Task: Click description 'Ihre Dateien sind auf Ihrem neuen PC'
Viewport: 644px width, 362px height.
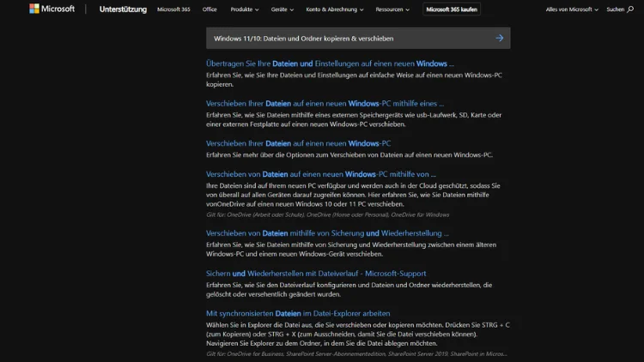Action: pos(353,195)
